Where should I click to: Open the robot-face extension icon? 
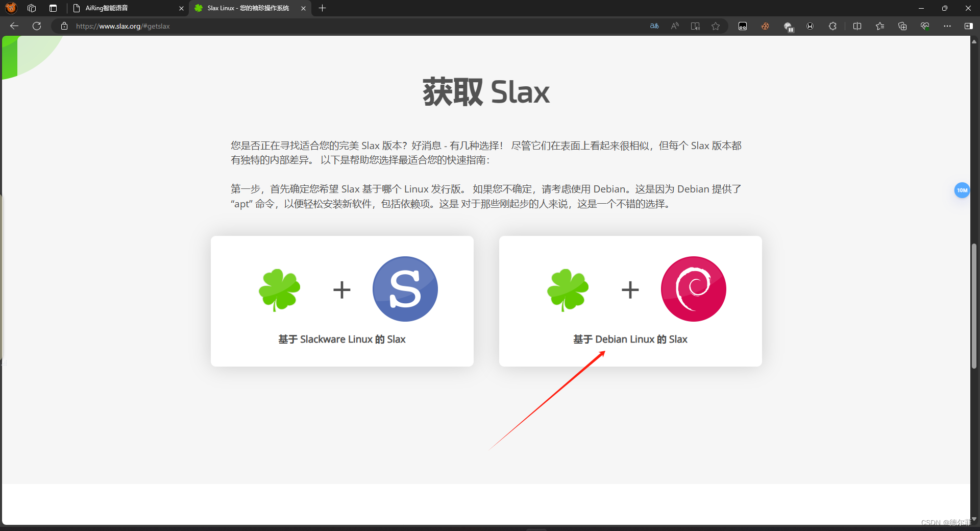click(x=743, y=26)
